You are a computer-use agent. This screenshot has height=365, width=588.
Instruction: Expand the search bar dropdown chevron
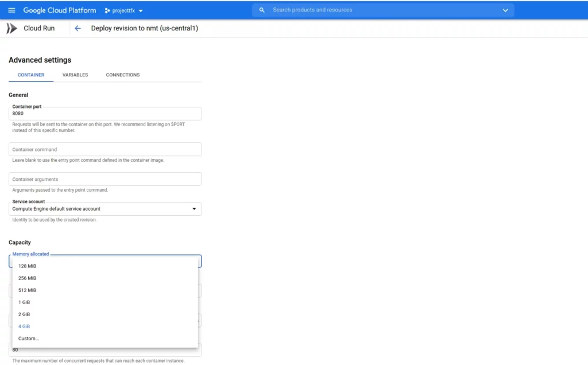click(505, 10)
